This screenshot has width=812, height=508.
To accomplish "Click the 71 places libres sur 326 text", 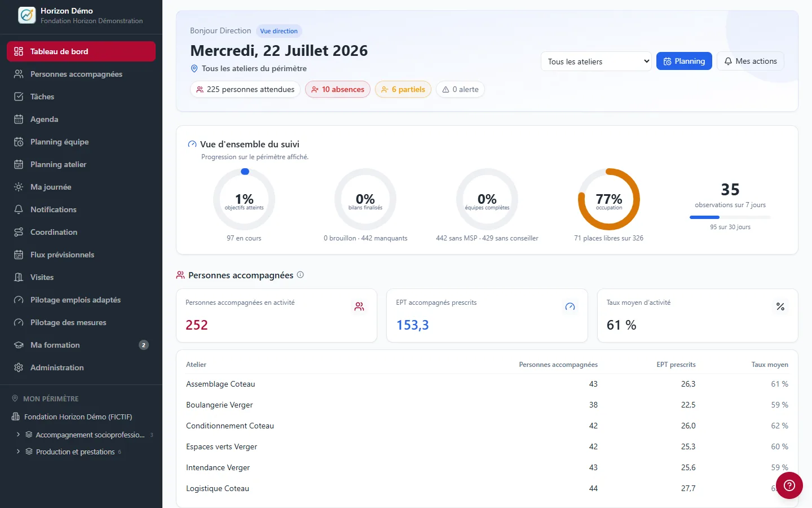I will (x=609, y=238).
